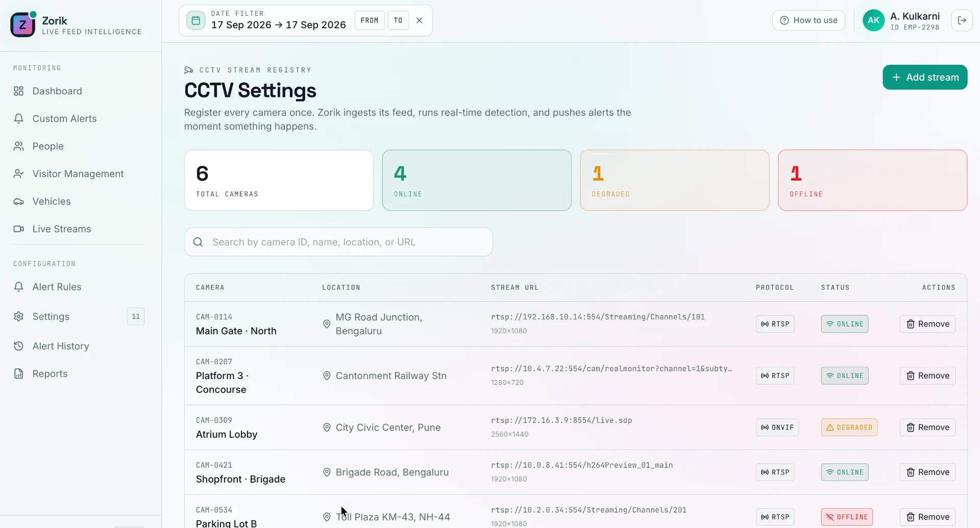Click RTSP protocol badge for Parking Lot B
This screenshot has width=980, height=528.
coord(775,517)
